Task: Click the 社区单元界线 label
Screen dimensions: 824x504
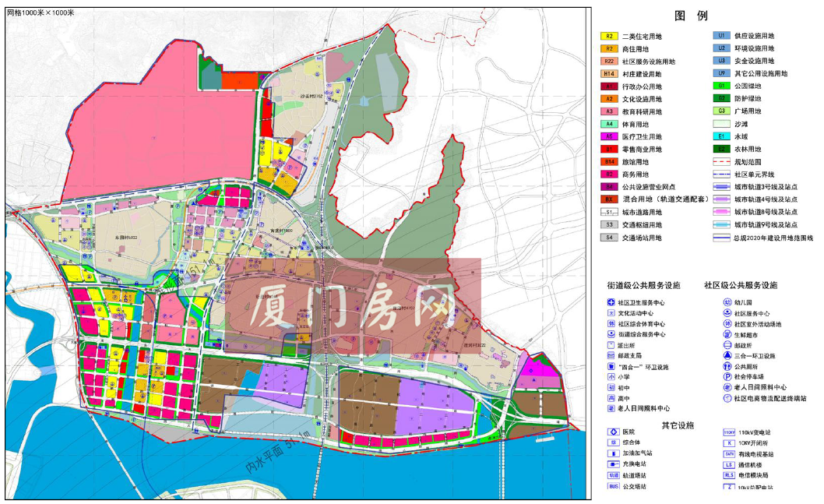Action: [754, 174]
